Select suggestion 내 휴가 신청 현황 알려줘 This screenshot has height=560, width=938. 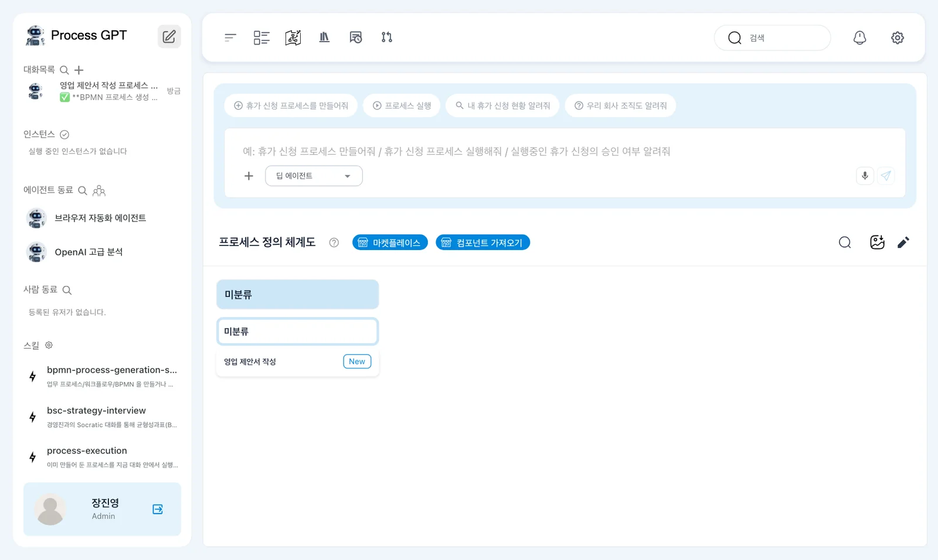[x=502, y=105]
